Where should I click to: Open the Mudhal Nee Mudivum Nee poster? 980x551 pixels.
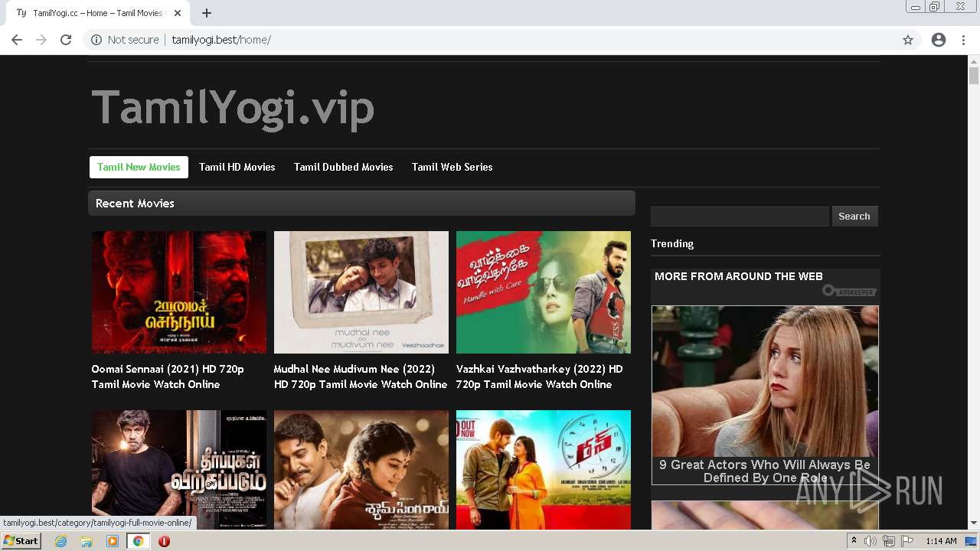tap(361, 292)
